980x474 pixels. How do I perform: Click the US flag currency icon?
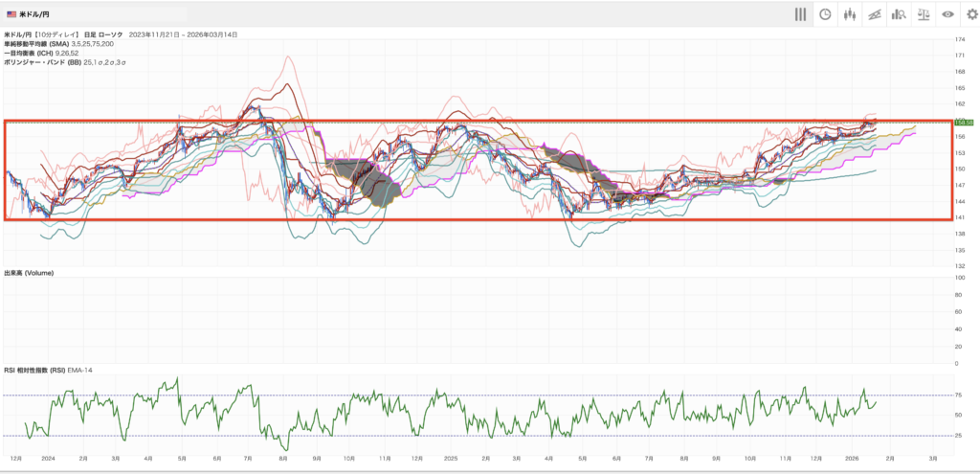tap(11, 14)
